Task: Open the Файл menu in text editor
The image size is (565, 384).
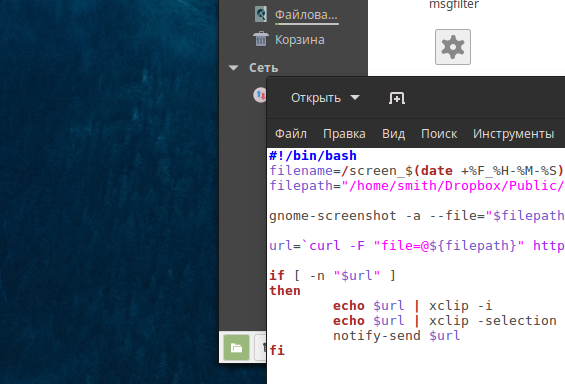Action: tap(290, 134)
